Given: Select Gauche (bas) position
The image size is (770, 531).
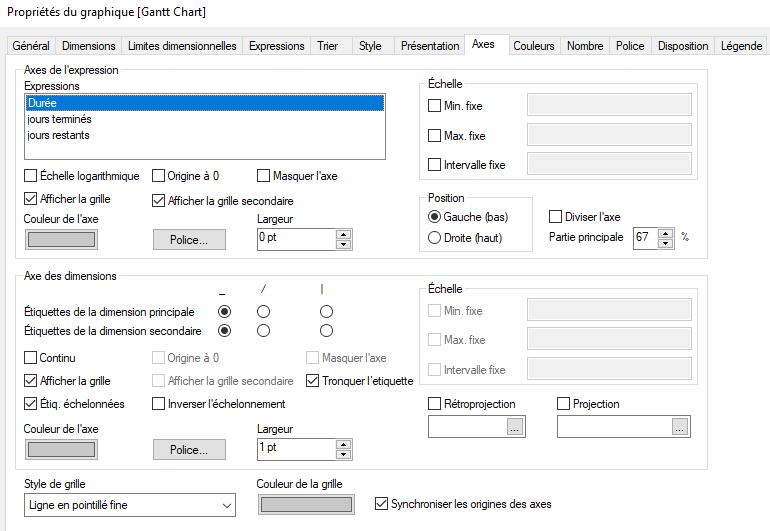Looking at the screenshot, I should (435, 217).
